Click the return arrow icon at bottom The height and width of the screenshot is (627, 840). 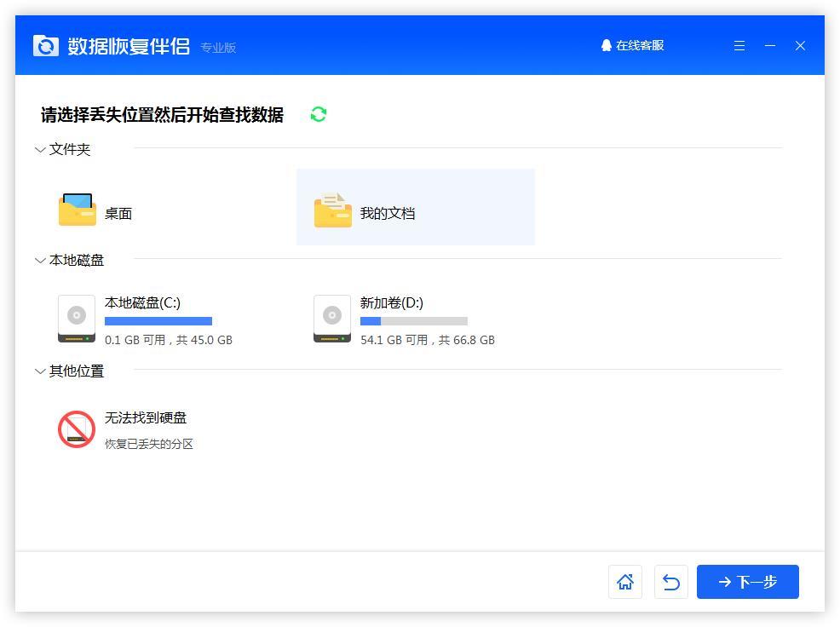click(x=670, y=582)
